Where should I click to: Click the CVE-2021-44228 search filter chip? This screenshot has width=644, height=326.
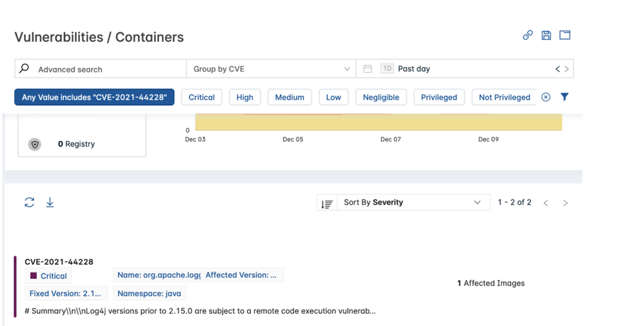click(94, 97)
